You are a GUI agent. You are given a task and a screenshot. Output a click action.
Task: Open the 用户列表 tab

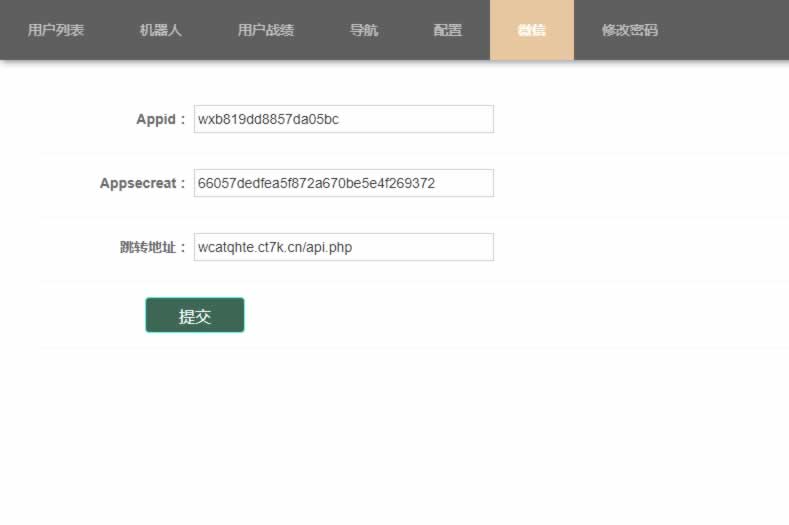[x=56, y=30]
